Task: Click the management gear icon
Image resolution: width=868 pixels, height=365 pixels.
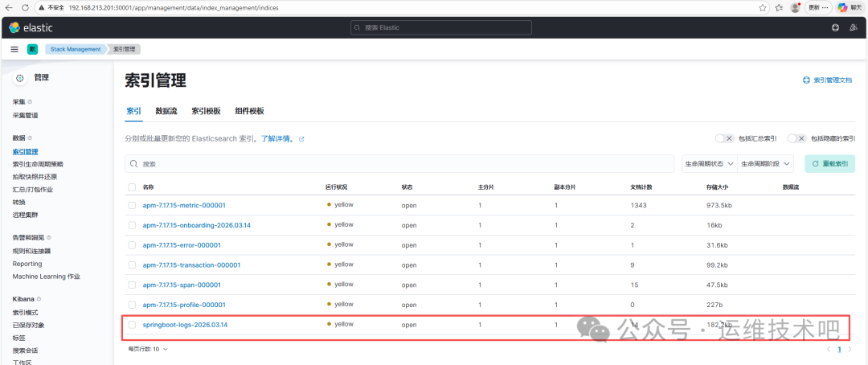Action: [19, 79]
